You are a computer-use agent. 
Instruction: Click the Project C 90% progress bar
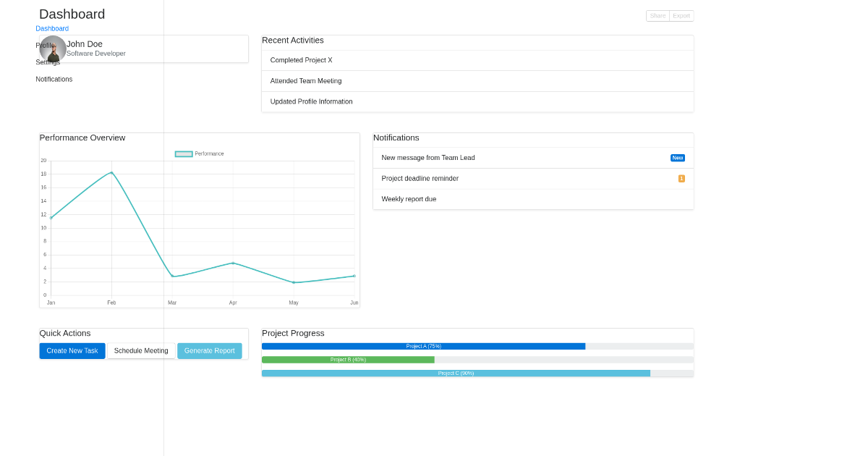456,373
